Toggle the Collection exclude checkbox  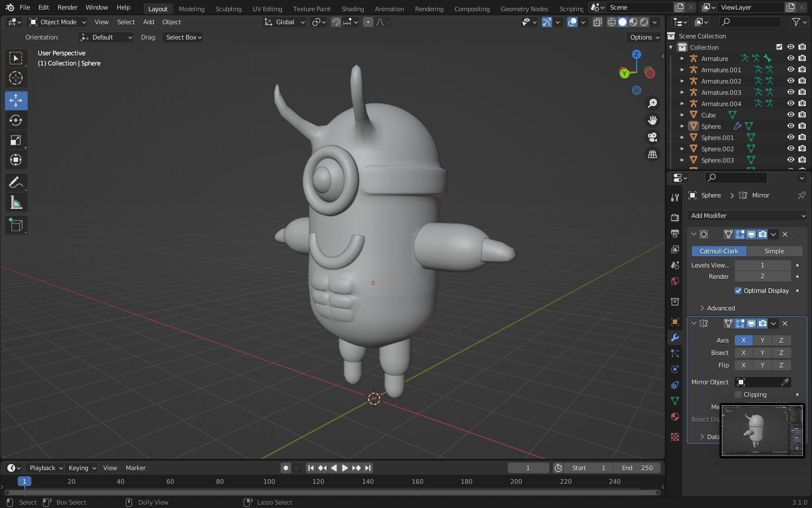(x=779, y=47)
